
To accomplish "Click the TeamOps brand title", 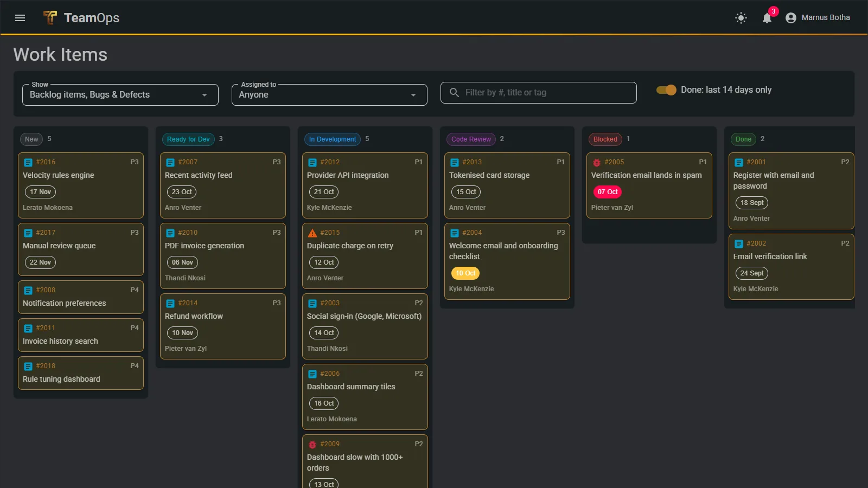I will 92,18.
